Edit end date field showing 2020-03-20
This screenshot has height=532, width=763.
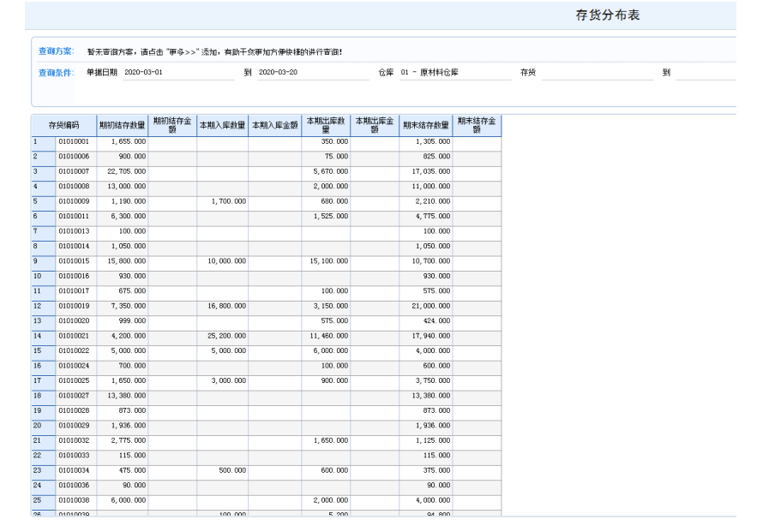pyautogui.click(x=313, y=73)
